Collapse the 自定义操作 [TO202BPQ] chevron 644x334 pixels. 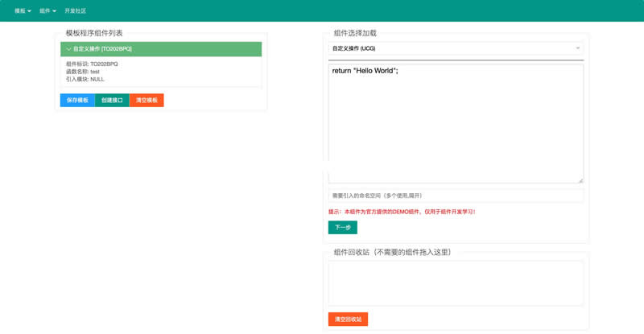68,49
